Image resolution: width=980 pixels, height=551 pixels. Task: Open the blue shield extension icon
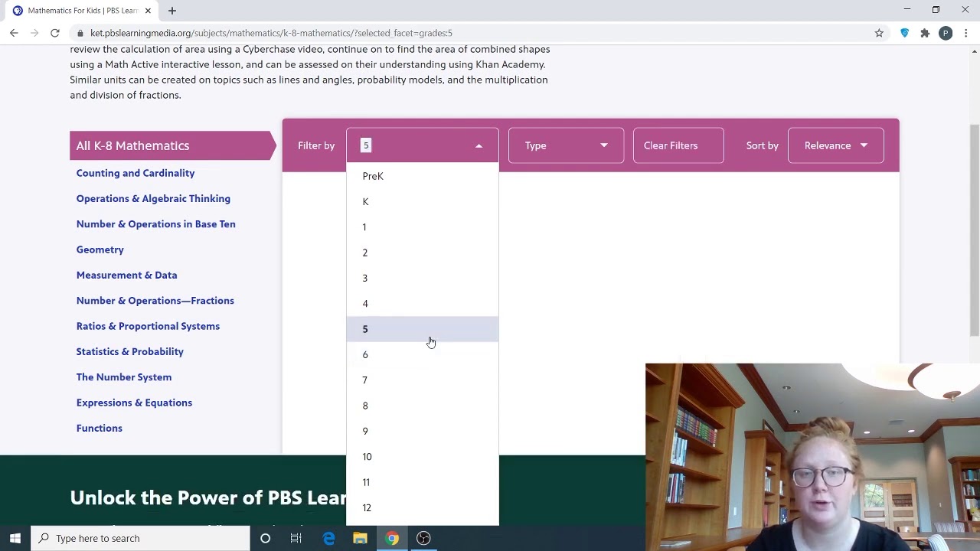coord(904,33)
